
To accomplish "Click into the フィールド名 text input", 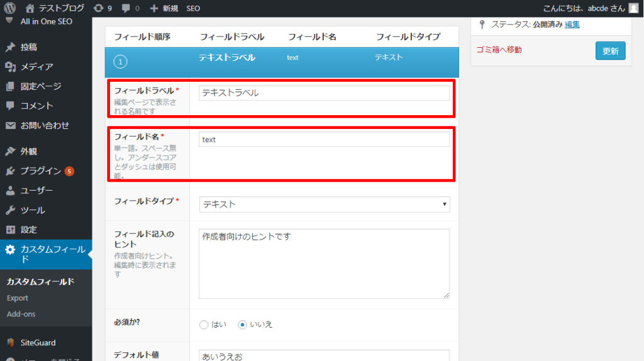I will coord(324,140).
